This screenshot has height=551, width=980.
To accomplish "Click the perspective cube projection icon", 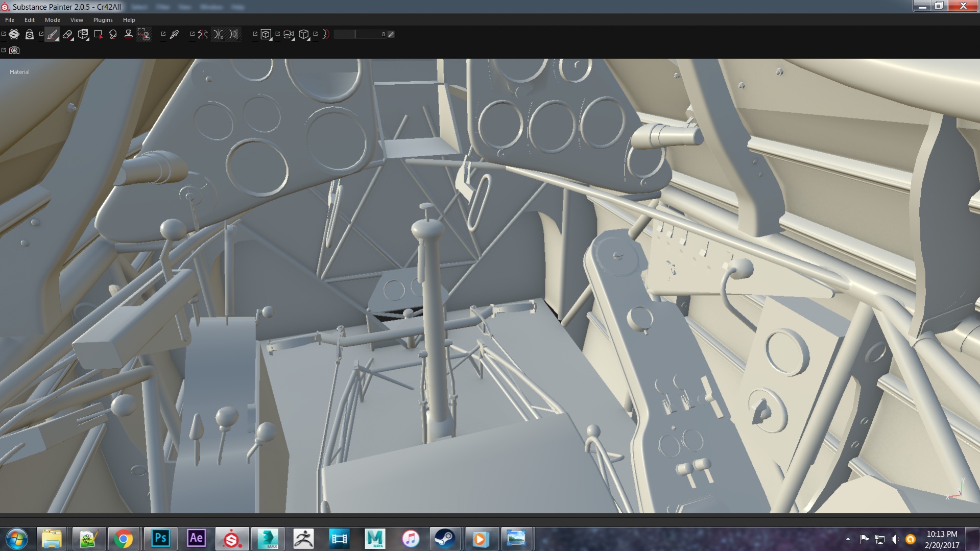I will tap(304, 34).
